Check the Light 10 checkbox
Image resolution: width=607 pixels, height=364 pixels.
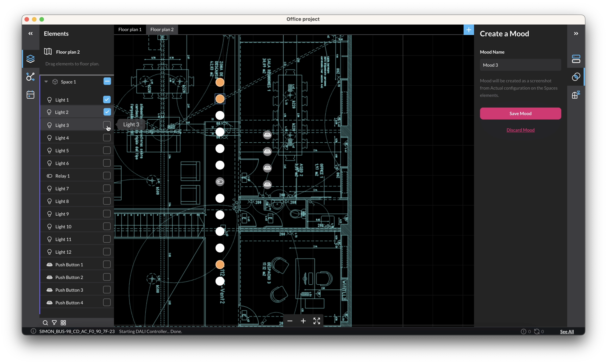coord(107,226)
